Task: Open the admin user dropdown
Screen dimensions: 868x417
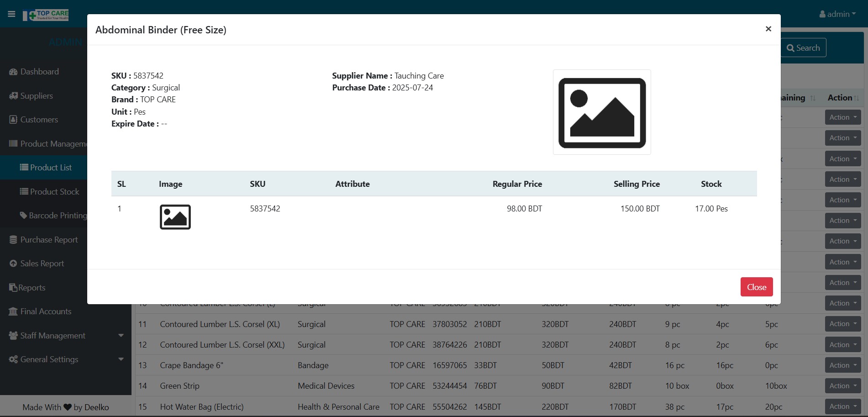Action: (x=837, y=14)
